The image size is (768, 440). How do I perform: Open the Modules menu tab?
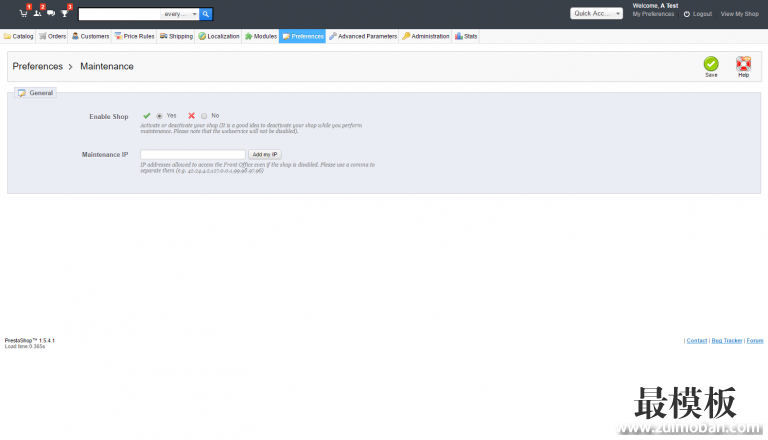260,36
